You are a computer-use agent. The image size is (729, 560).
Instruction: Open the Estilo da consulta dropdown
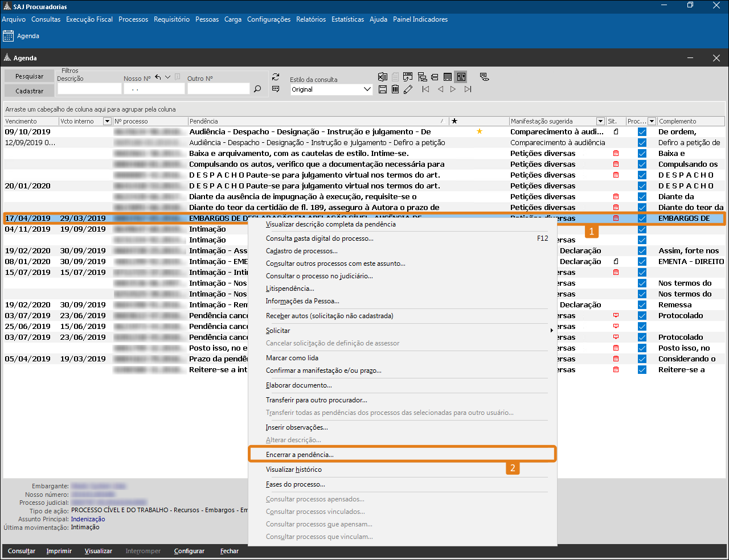click(x=367, y=89)
